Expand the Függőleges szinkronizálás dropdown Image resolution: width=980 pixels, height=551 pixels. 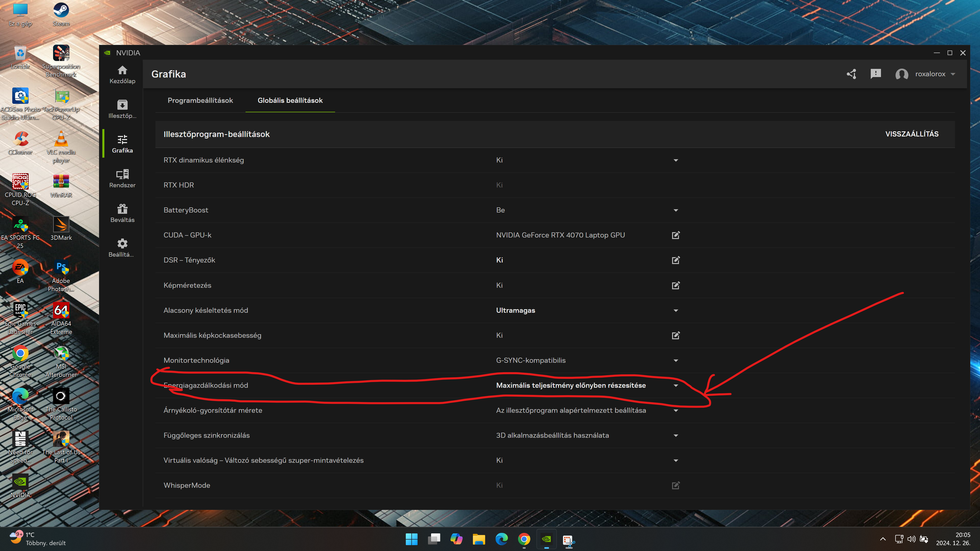[676, 436]
